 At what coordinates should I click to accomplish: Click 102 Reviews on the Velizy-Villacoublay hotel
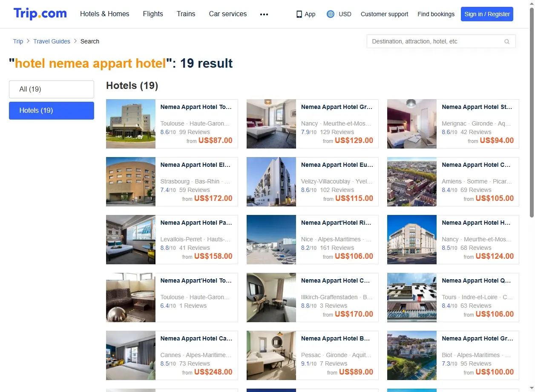tap(337, 190)
